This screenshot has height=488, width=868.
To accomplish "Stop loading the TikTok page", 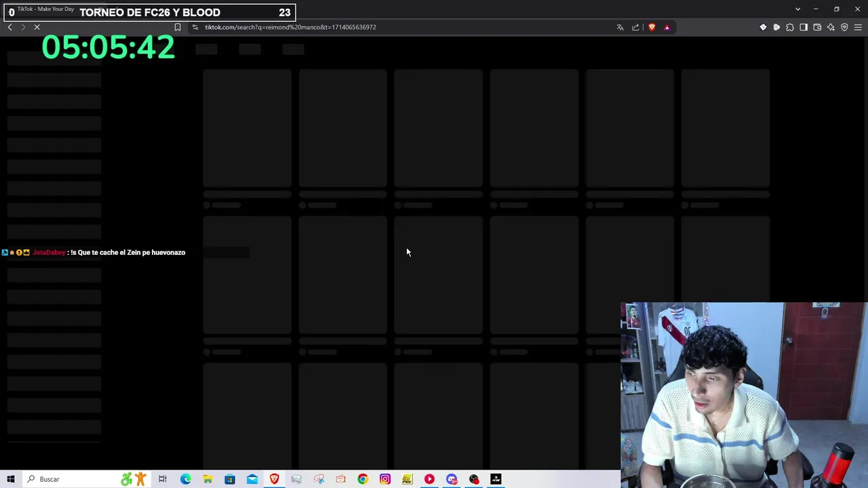I will pyautogui.click(x=37, y=27).
